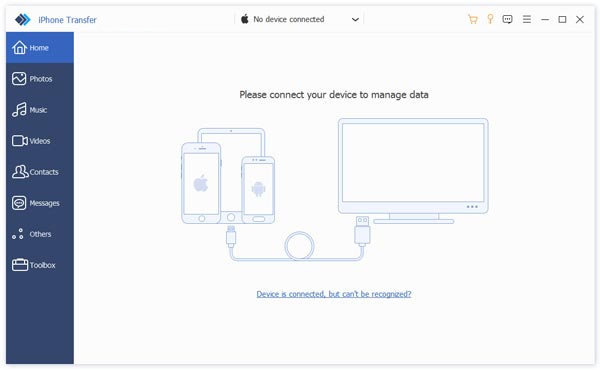Open the hamburger menu icon

tap(527, 19)
